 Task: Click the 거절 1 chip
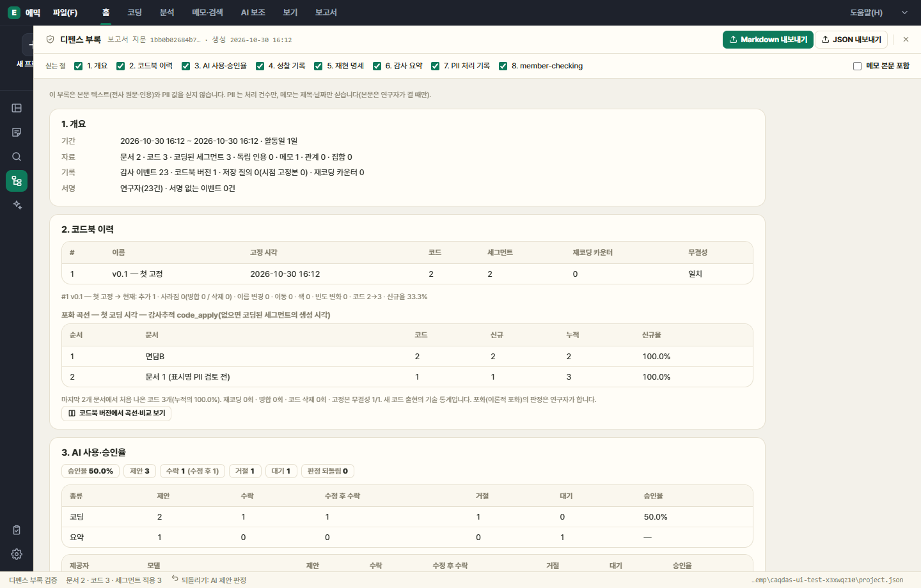[x=245, y=471]
